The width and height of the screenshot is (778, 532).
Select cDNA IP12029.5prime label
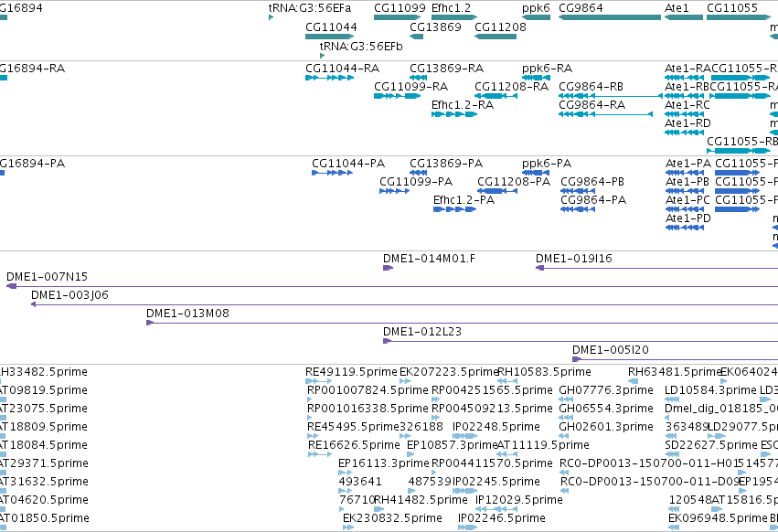pos(519,500)
